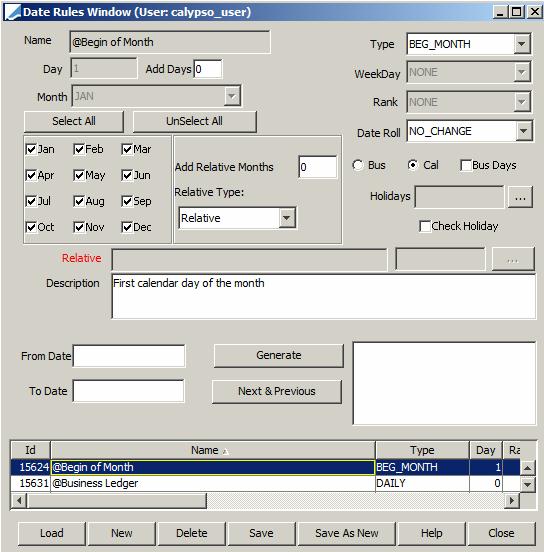Uncheck the Feb month checkbox
The width and height of the screenshot is (544, 552).
click(79, 149)
